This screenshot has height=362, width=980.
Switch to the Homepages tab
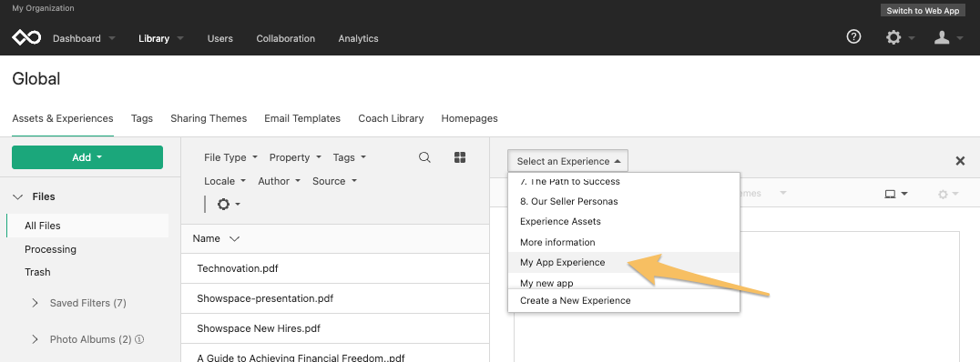[x=469, y=118]
